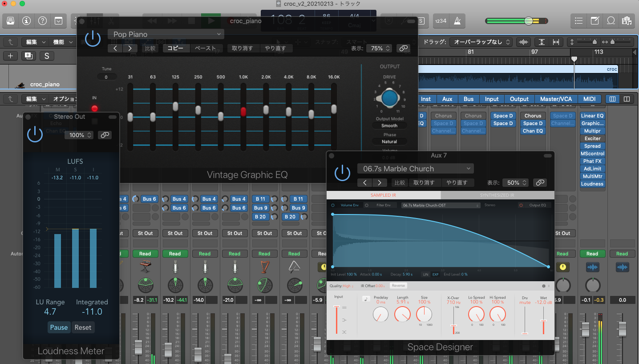Toggle Vintage Graphic EQ power button
The image size is (639, 364).
93,38
